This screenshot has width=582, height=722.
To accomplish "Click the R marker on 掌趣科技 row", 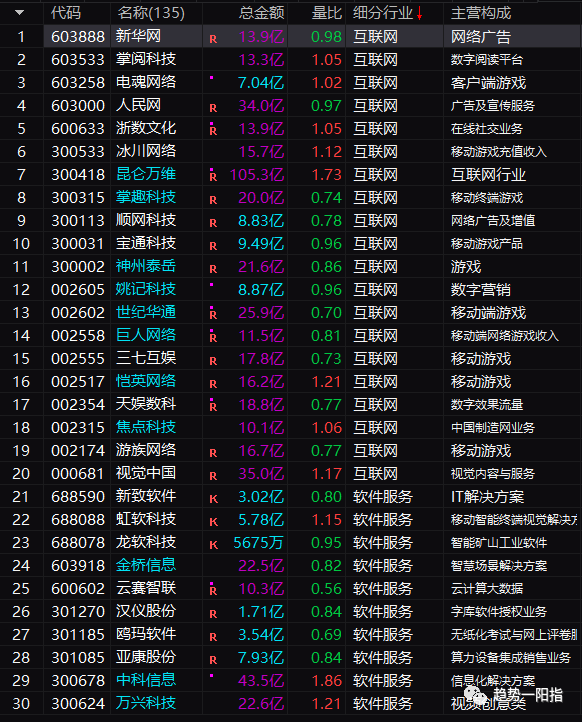I will click(x=213, y=200).
